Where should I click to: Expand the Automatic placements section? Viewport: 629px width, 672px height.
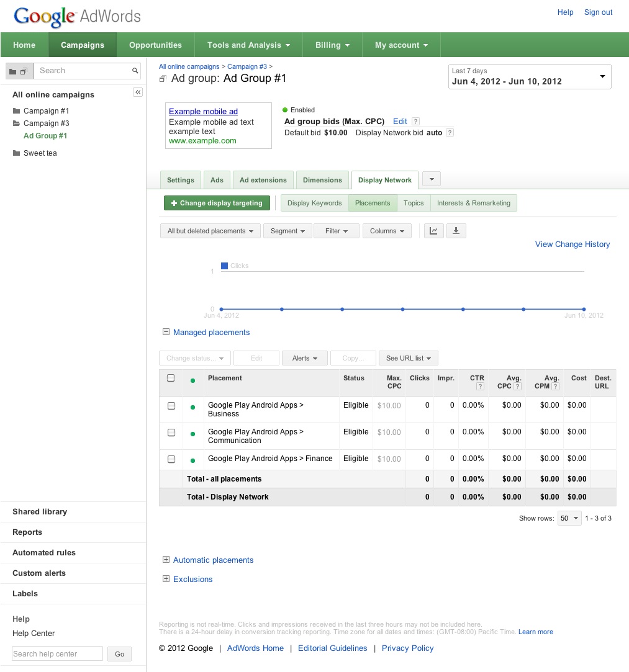[166, 560]
